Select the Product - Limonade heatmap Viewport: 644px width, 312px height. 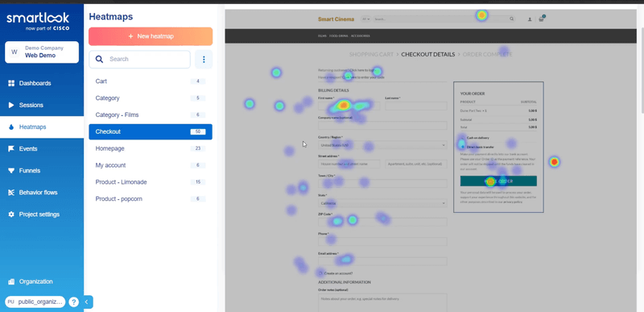[151, 182]
